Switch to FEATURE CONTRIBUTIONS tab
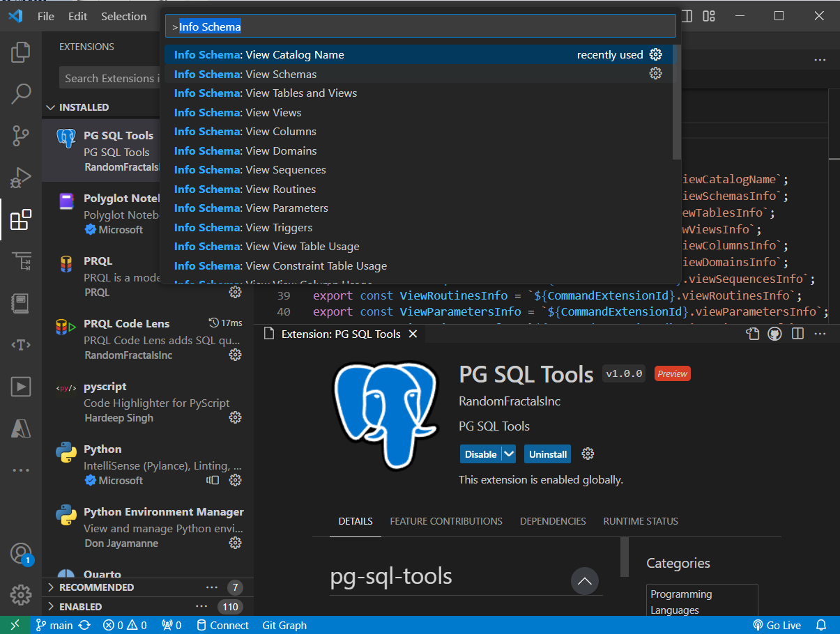 click(446, 521)
